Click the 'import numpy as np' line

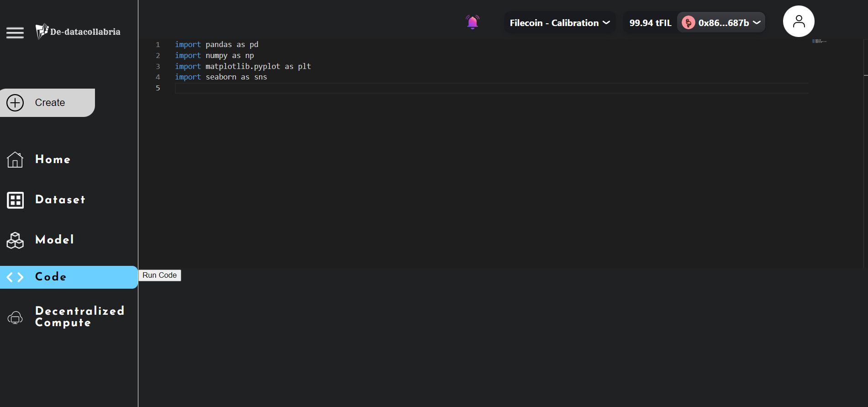pos(214,55)
